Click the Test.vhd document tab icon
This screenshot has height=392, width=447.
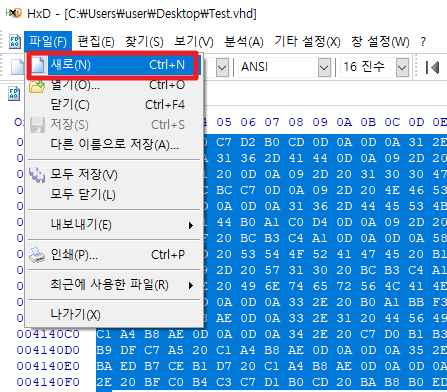pyautogui.click(x=14, y=94)
